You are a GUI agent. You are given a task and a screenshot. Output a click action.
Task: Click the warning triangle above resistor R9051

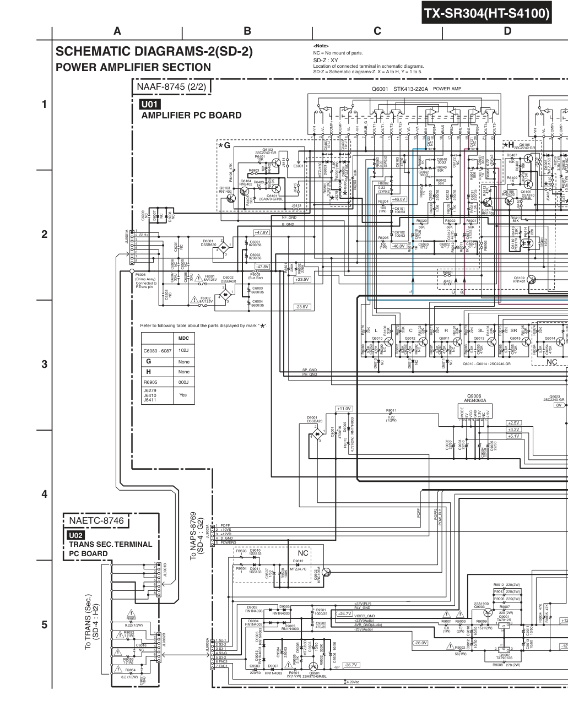(x=131, y=613)
